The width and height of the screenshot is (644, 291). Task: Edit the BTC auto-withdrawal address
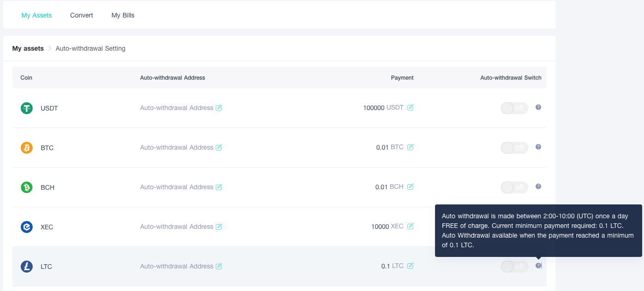(x=219, y=148)
